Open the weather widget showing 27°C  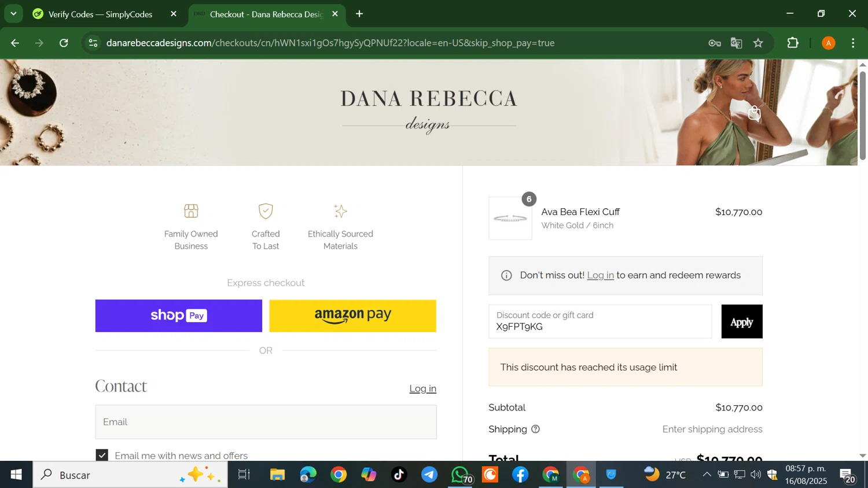(x=665, y=475)
